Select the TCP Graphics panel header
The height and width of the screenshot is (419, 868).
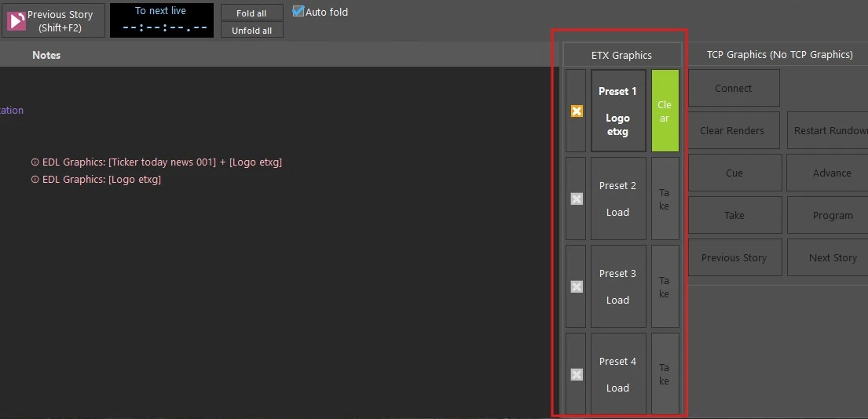(778, 55)
